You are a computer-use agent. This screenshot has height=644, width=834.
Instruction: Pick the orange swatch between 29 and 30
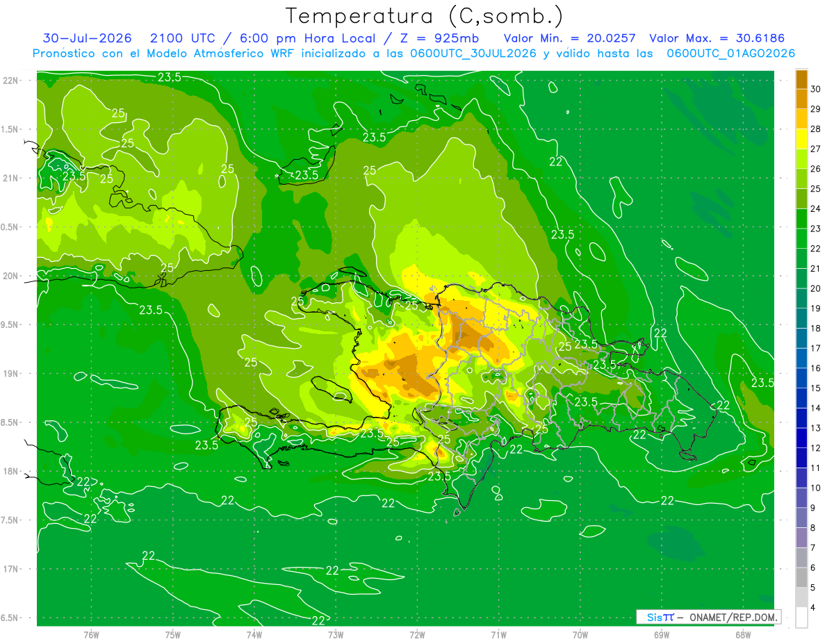coord(801,99)
